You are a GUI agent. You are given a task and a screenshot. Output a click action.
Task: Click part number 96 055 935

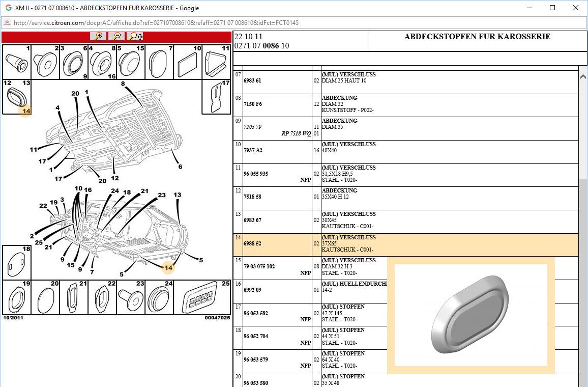click(x=256, y=174)
